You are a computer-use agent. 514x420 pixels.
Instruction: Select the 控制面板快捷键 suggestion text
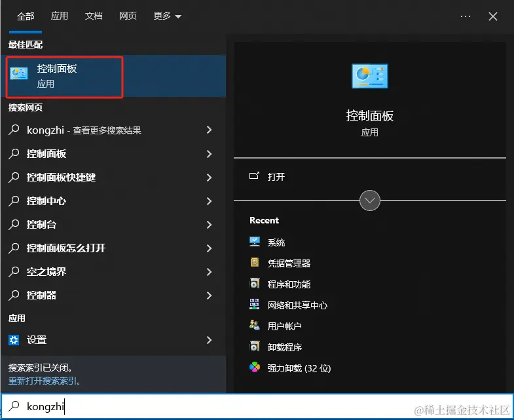(61, 177)
